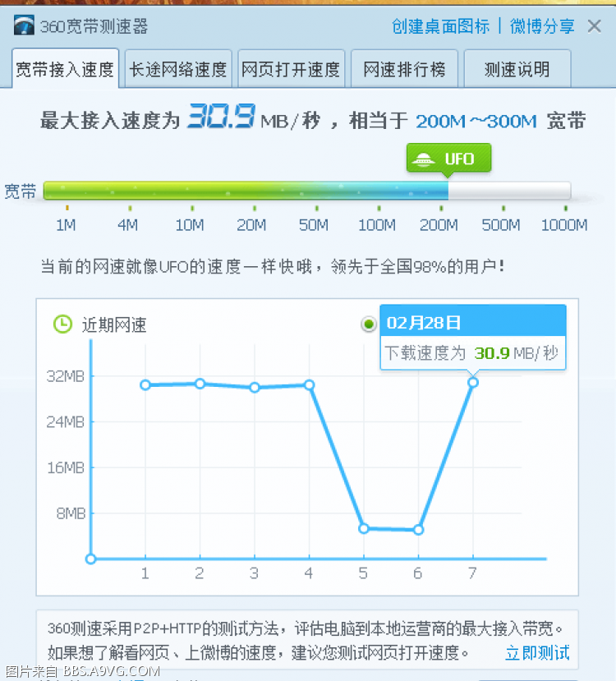
Task: Click the 8MB axis label
Action: pos(71,513)
